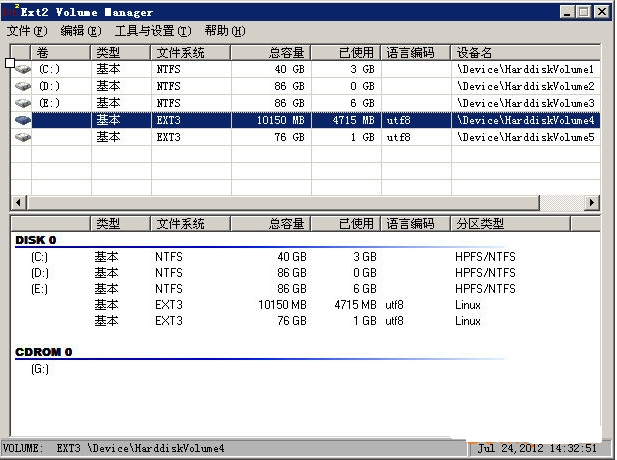The image size is (617, 460).
Task: Click the horizontal scrollbar right arrow
Action: pos(592,203)
